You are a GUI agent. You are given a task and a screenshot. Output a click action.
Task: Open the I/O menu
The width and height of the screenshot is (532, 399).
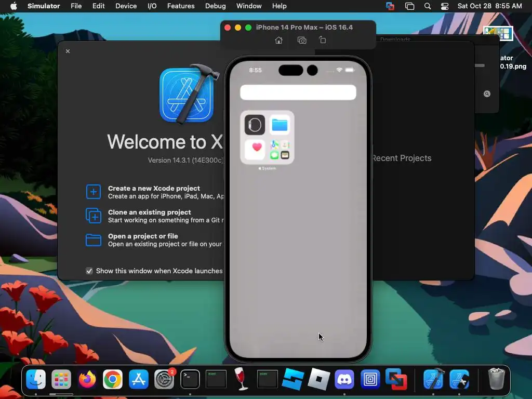pyautogui.click(x=152, y=6)
